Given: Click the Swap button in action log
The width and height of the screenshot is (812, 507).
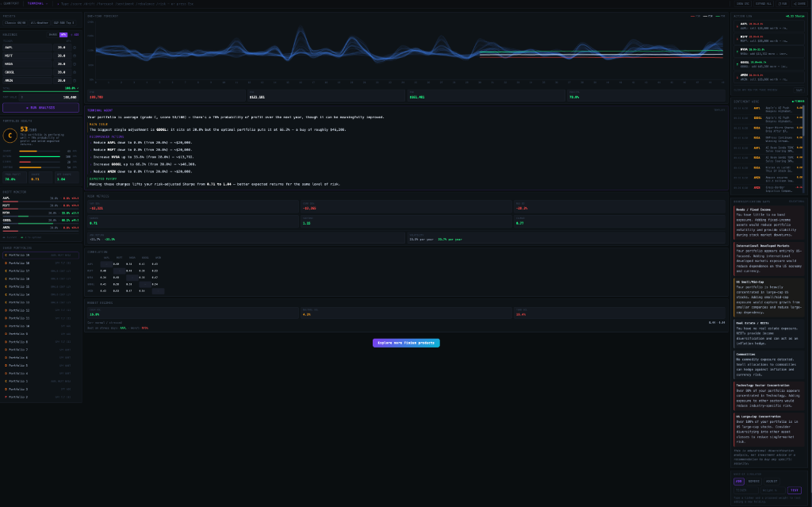Looking at the screenshot, I should pos(799,90).
